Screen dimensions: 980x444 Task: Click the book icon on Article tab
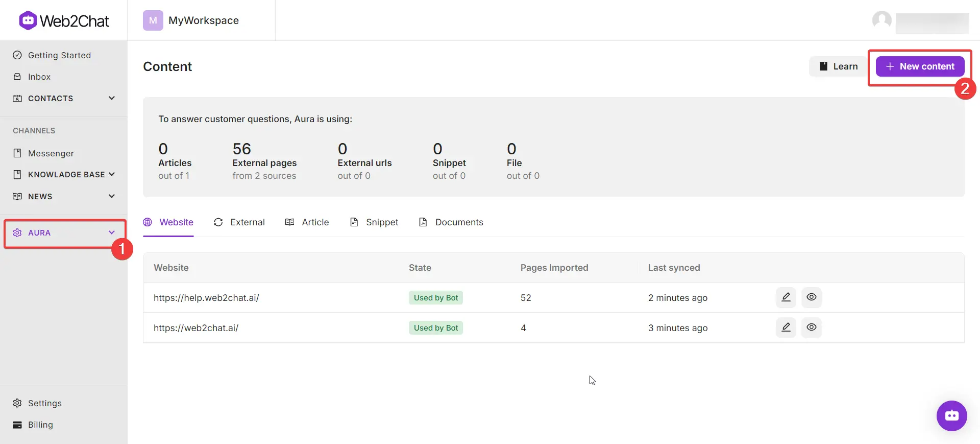pos(290,222)
